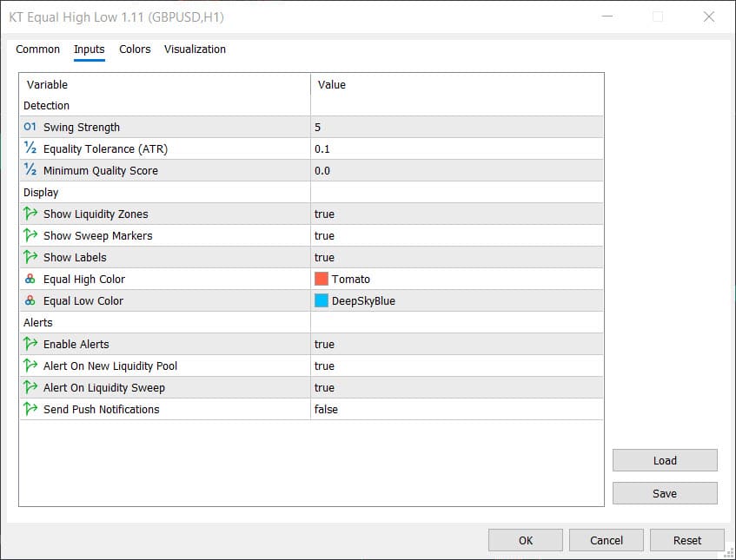Switch to the Colors tab
Image resolution: width=736 pixels, height=560 pixels.
coord(135,49)
